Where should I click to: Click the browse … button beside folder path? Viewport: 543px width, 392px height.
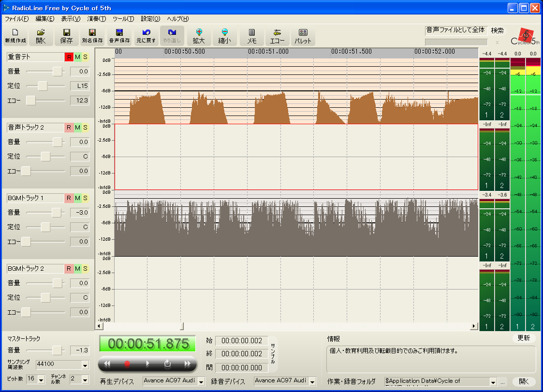(x=502, y=382)
